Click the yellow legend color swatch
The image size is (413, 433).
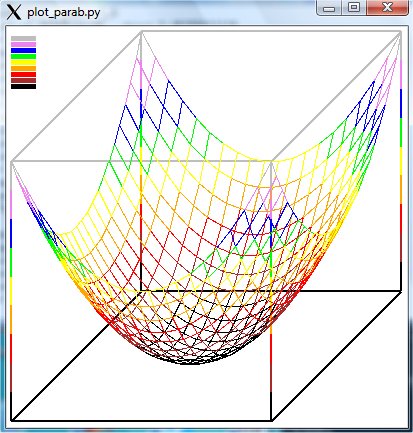pos(23,62)
